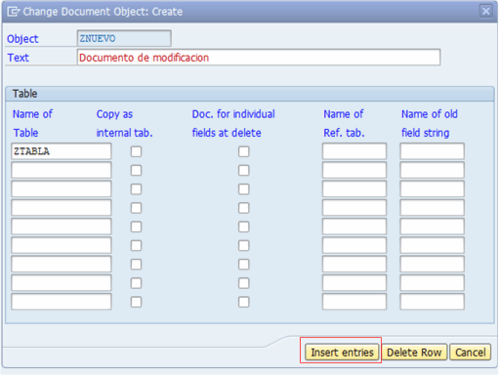Tick second-row 'Copy as internal tab.' checkbox
The width and height of the screenshot is (500, 375).
coord(136,170)
